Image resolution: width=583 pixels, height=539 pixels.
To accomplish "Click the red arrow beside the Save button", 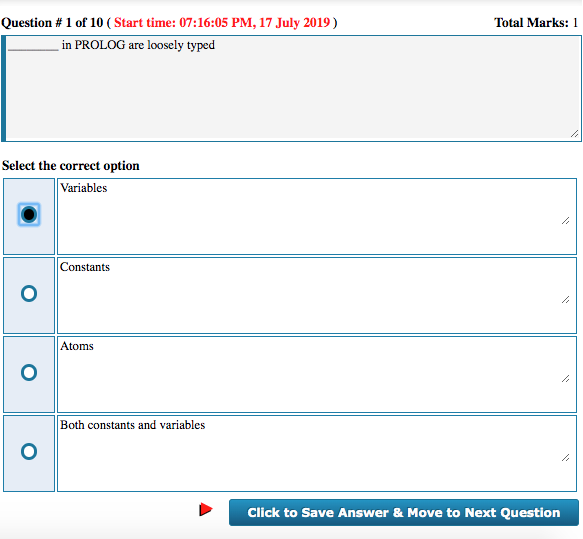I will tap(206, 509).
